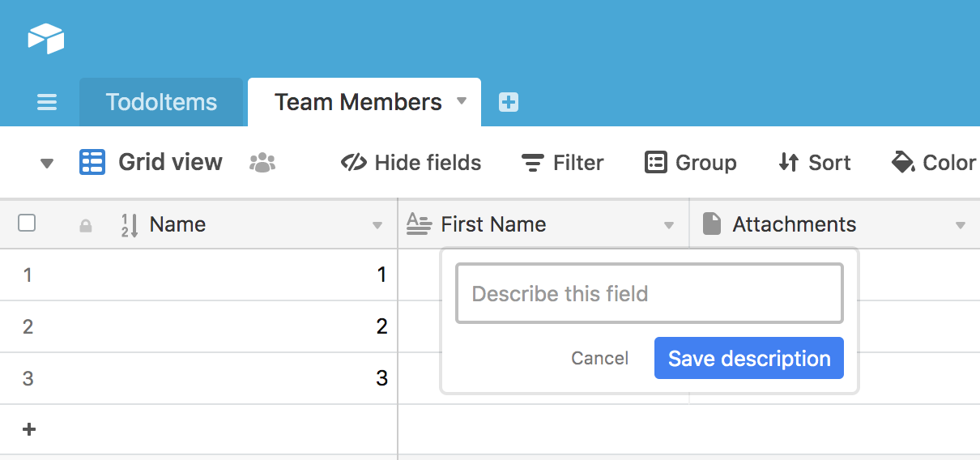This screenshot has height=460, width=980.
Task: Click the First Name text field icon
Action: click(419, 224)
